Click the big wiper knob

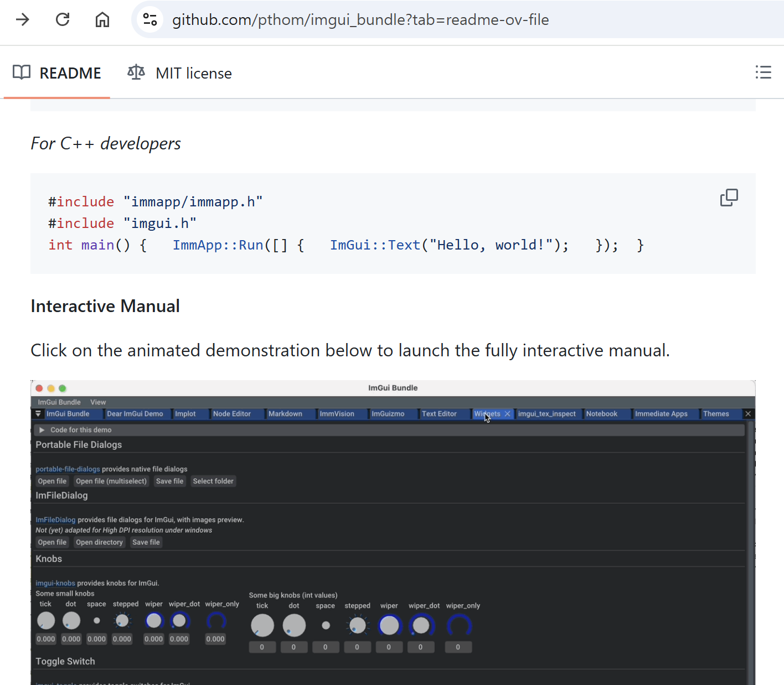[x=389, y=626]
